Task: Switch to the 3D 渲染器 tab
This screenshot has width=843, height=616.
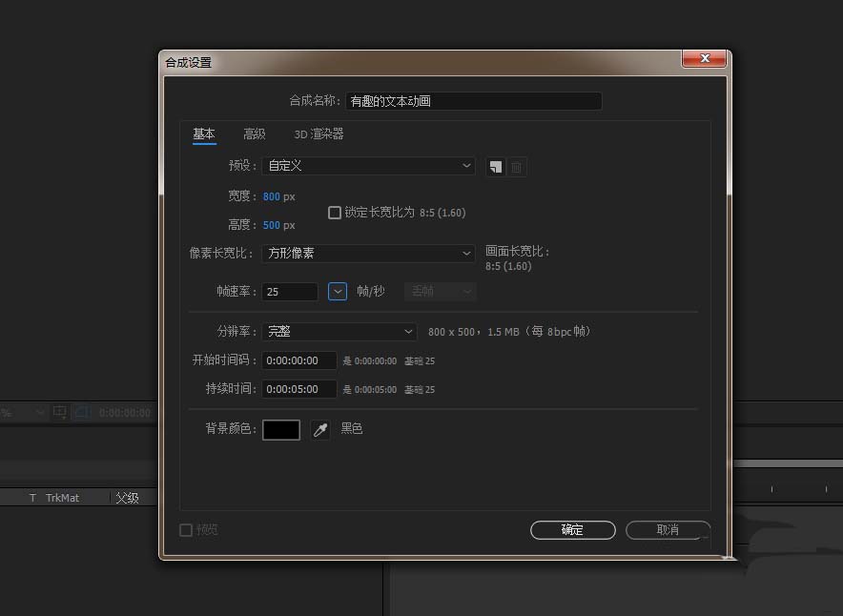Action: point(319,134)
